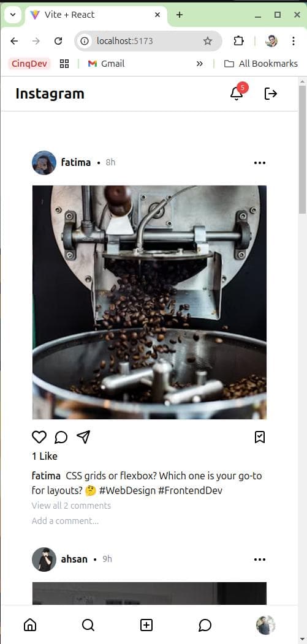This screenshot has height=644, width=307.
Task: Open Gmail bookmark in bookmarks bar
Action: (106, 64)
